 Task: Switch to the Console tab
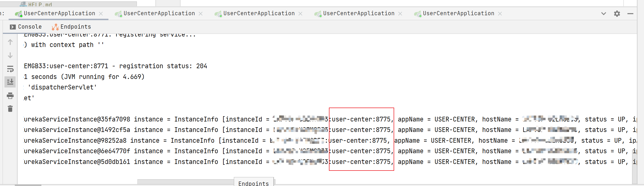tap(26, 27)
